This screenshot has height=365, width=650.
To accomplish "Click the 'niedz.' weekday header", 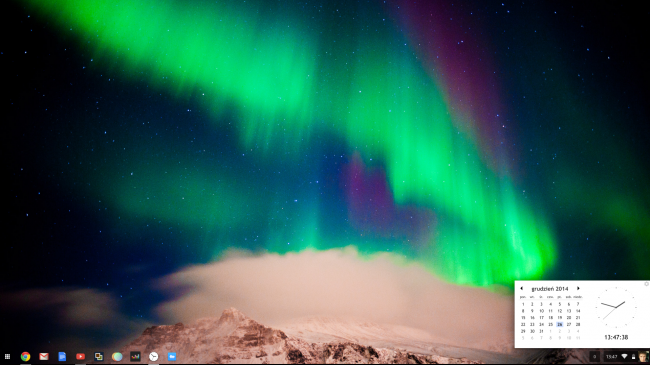I will [578, 297].
